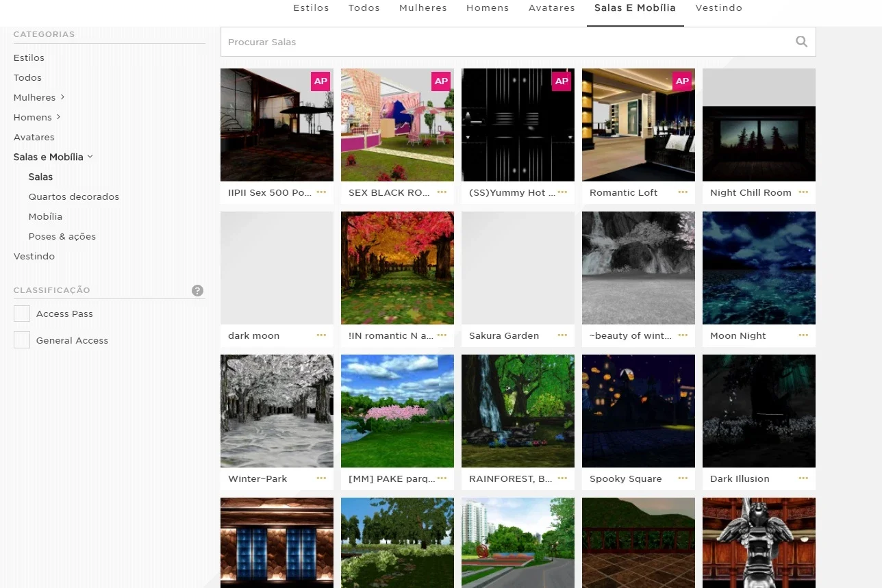Image resolution: width=882 pixels, height=588 pixels.
Task: Open the Dark Illusion thumbnail
Action: click(759, 411)
